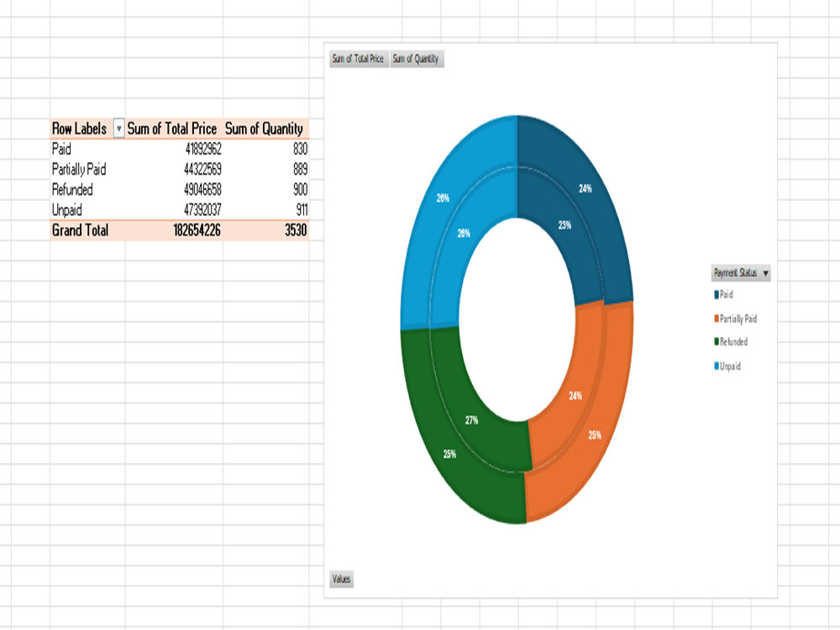The width and height of the screenshot is (840, 630).
Task: Select the Grand Total label cell
Action: tap(88, 230)
